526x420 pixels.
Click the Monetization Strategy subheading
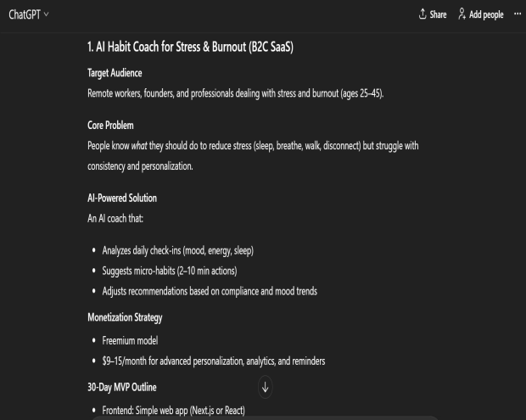125,317
